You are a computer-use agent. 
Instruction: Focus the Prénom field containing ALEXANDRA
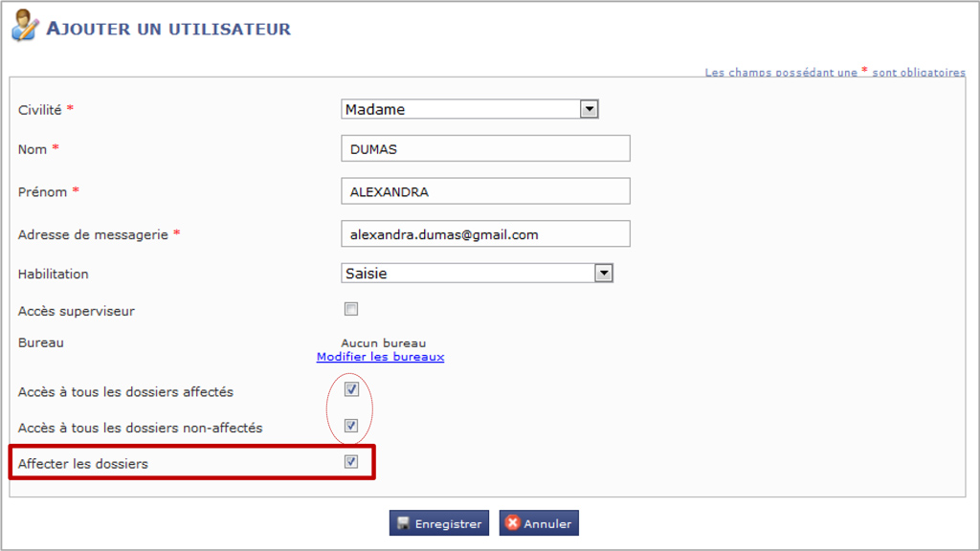click(485, 191)
